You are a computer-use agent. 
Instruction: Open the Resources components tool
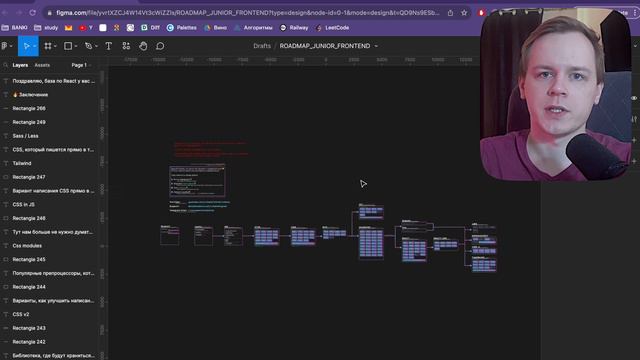tap(126, 46)
